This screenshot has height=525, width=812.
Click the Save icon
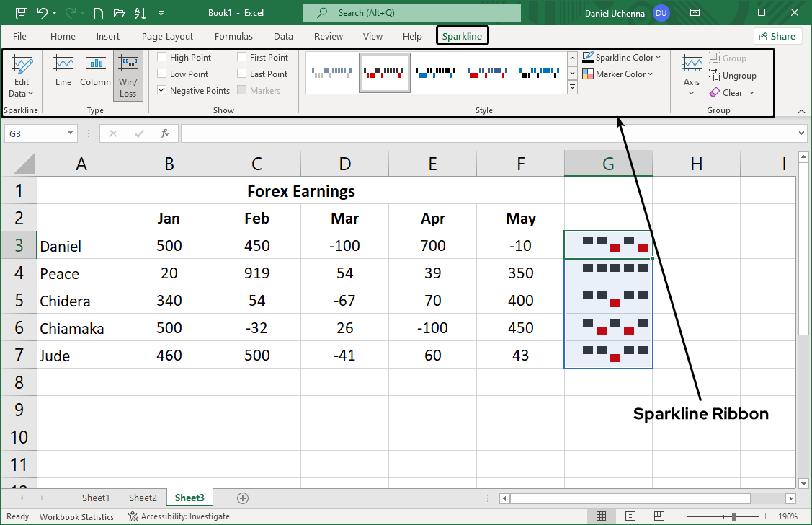[x=20, y=12]
